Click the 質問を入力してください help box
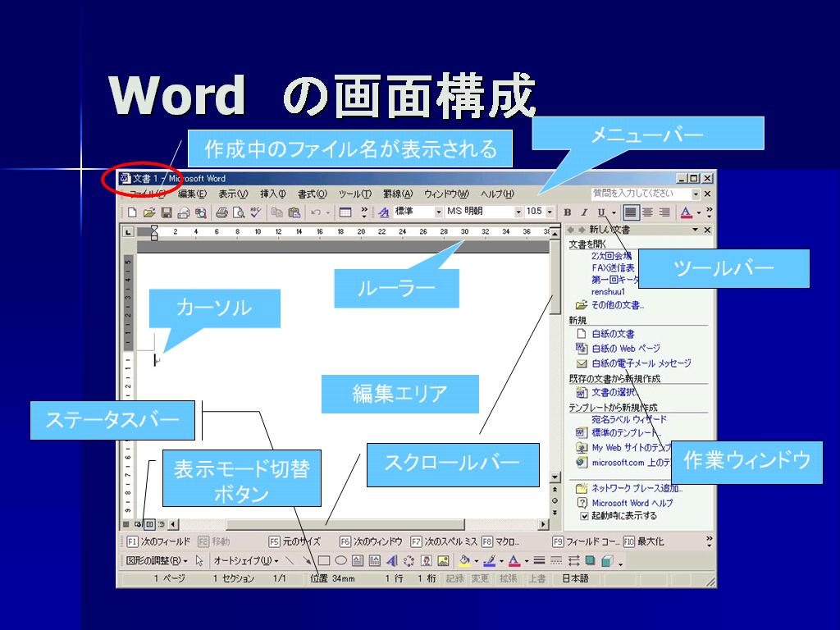Image resolution: width=840 pixels, height=630 pixels. point(646,194)
